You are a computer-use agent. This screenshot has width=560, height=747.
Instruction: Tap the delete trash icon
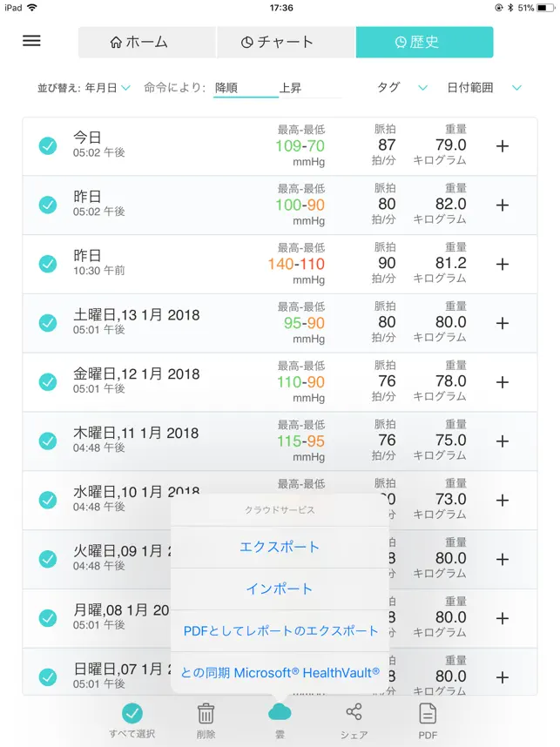[206, 714]
